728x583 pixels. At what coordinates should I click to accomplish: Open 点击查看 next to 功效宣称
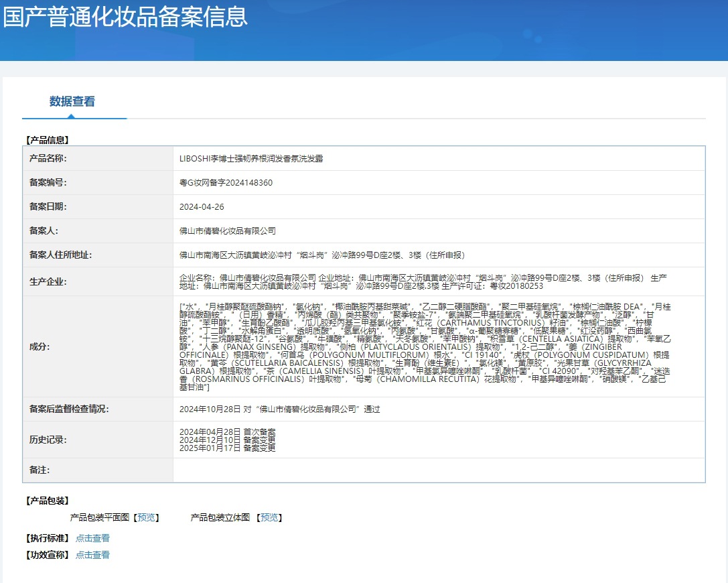(x=93, y=555)
